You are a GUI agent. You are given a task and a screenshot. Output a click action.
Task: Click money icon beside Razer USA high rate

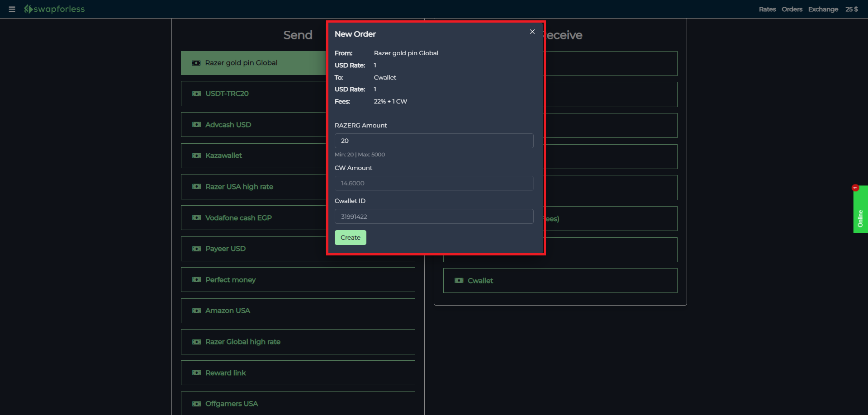tap(197, 187)
